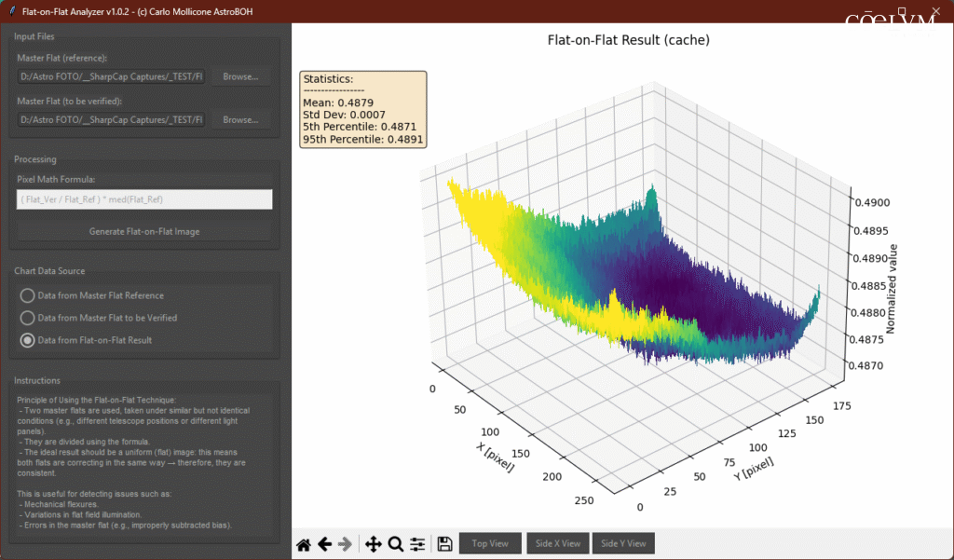Activate the pan/move axes tool
The width and height of the screenshot is (954, 560).
tap(374, 544)
